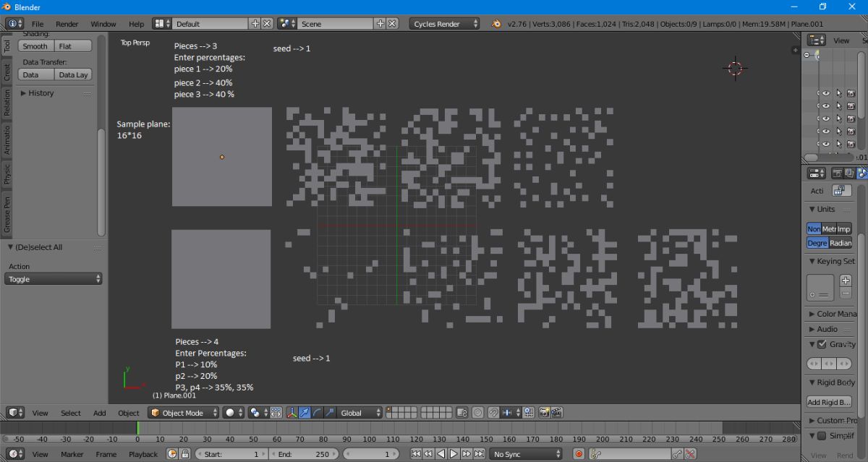Open the Render menu

[x=67, y=24]
